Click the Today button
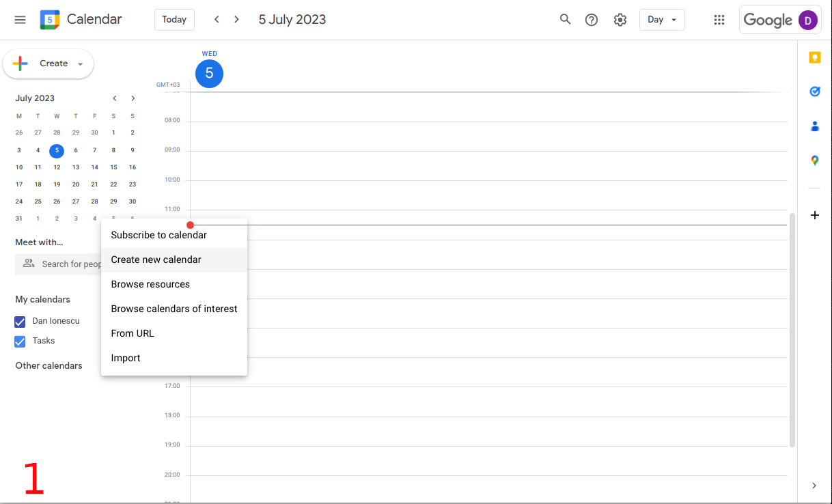Screen dimensions: 832x504 (174, 19)
